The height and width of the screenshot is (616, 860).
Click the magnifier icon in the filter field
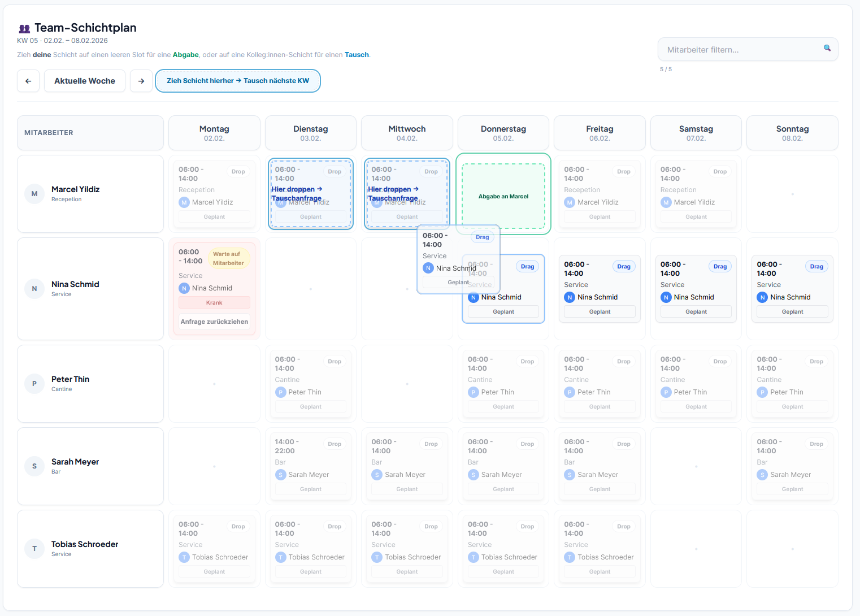[827, 49]
